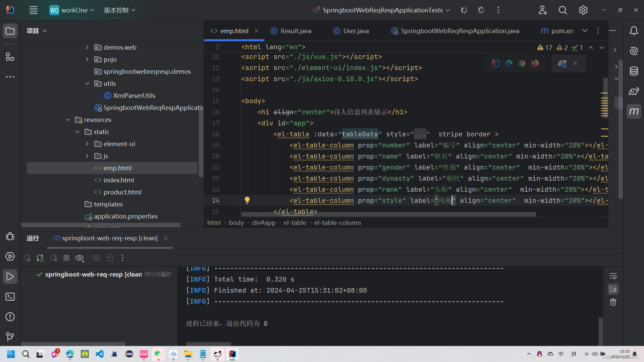Expand the element-ui folder

87,144
